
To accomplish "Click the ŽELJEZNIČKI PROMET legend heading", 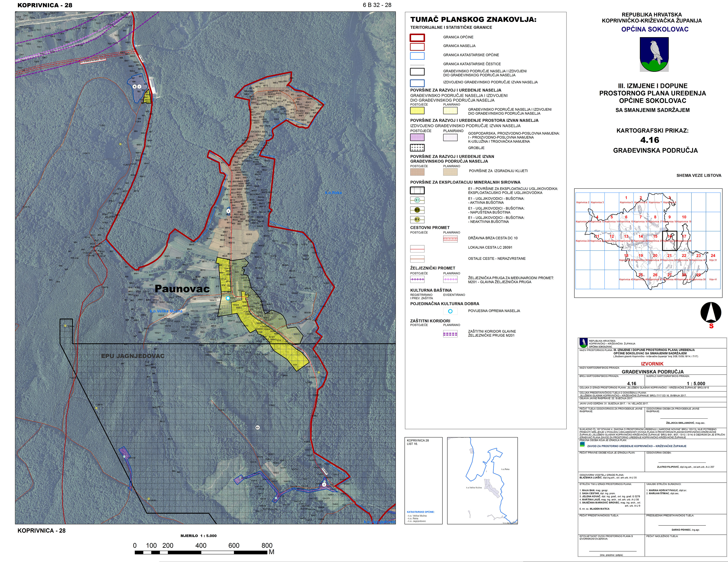I will click(433, 268).
